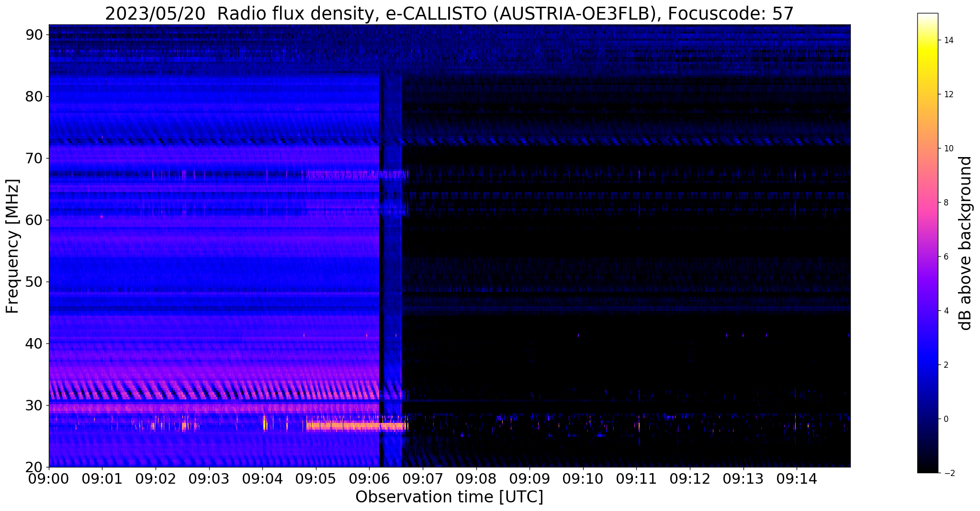The height and width of the screenshot is (511, 980).
Task: Click the 80 frequency tick label
Action: pos(34,96)
